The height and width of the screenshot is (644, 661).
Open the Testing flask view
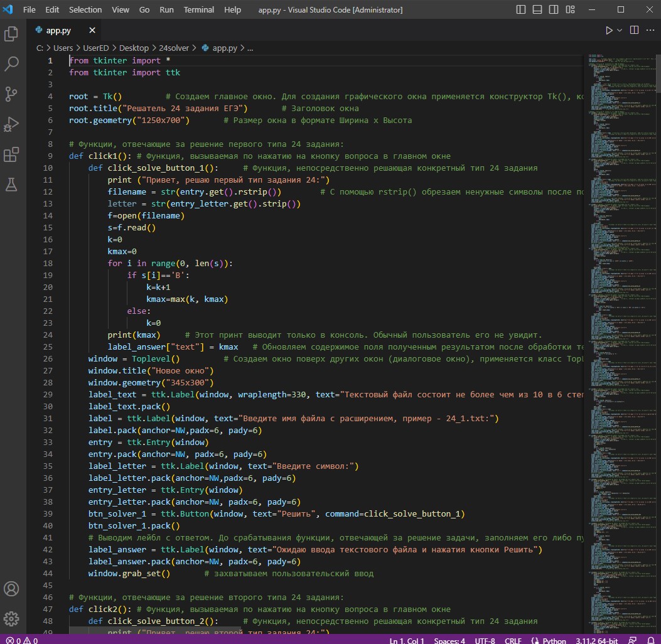[11, 185]
